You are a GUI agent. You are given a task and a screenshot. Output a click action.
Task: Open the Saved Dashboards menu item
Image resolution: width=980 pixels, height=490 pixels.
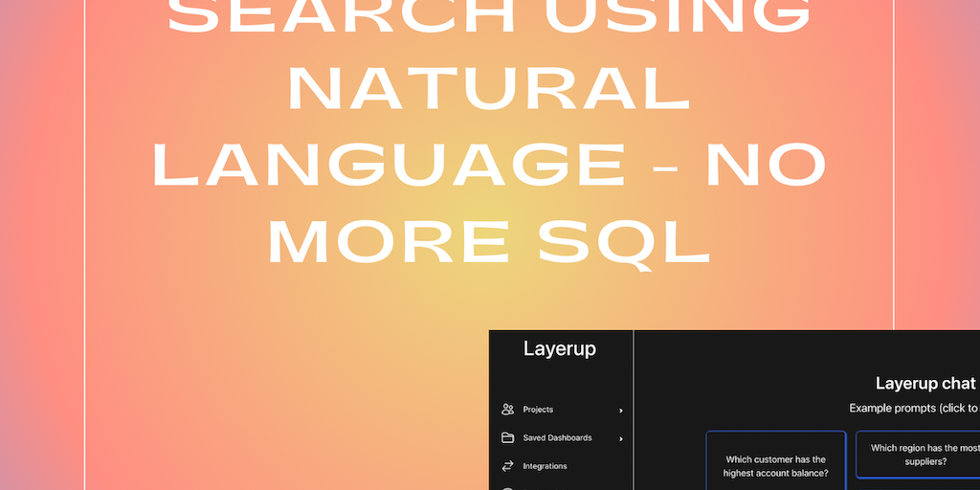[x=557, y=438]
